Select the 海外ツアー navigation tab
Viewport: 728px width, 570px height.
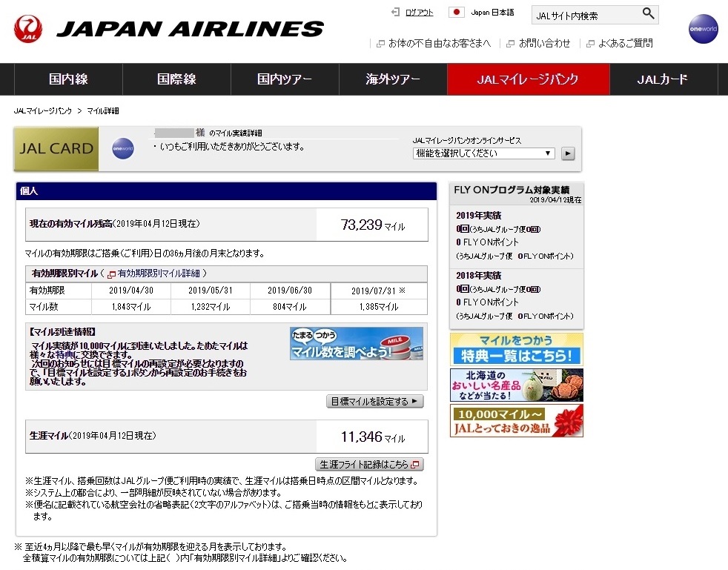coord(393,79)
